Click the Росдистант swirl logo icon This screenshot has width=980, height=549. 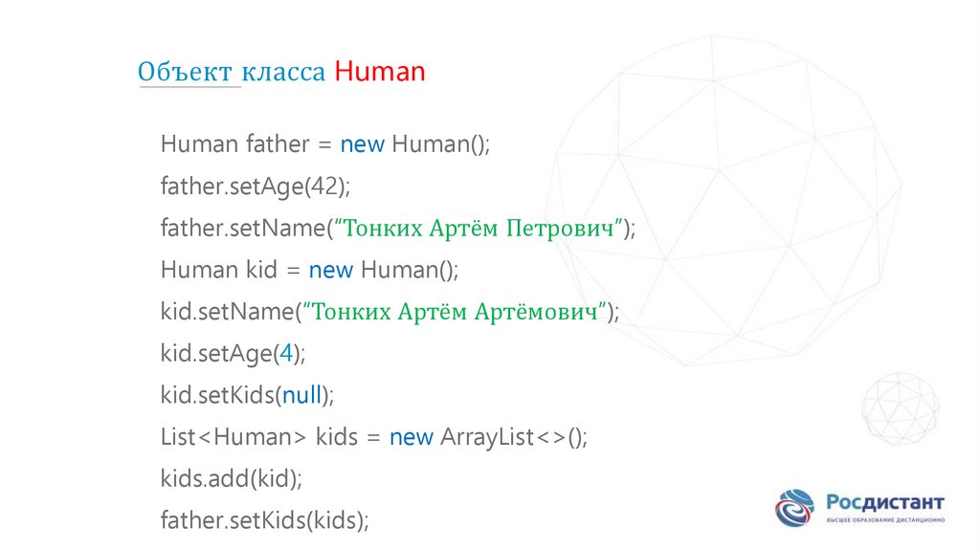(x=793, y=507)
